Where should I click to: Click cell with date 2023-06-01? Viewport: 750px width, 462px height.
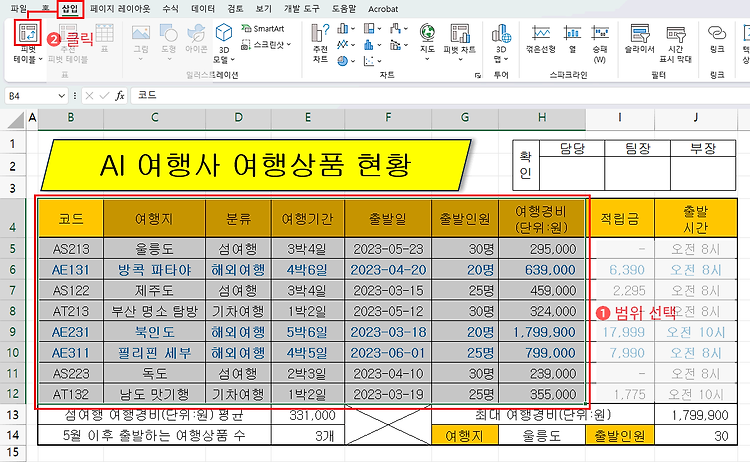(x=388, y=353)
